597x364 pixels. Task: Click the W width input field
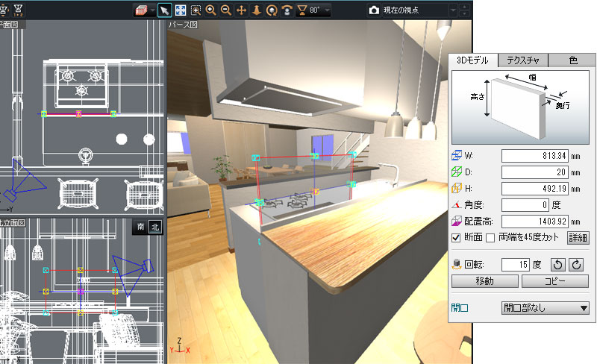pos(537,155)
